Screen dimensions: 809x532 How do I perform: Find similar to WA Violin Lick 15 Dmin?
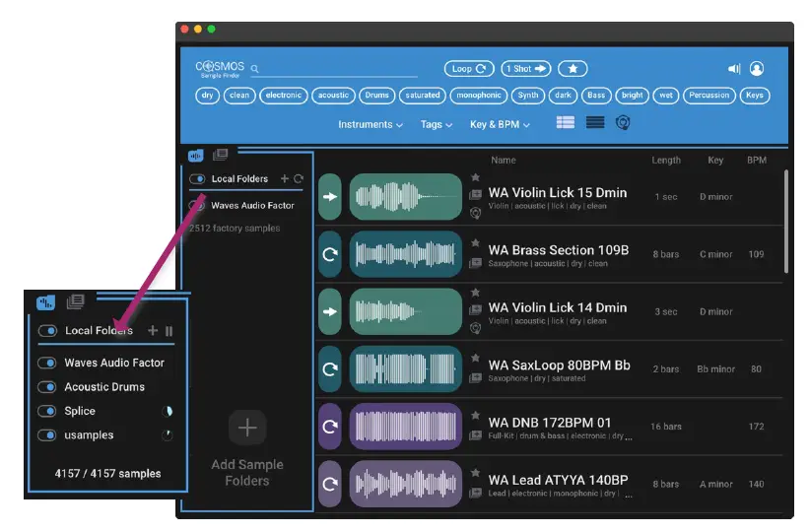[475, 213]
